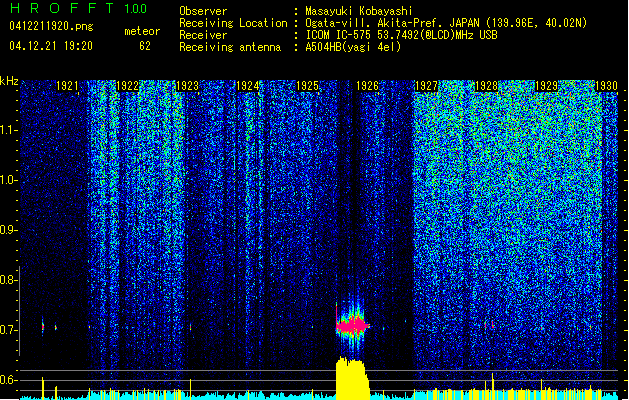The width and height of the screenshot is (629, 400).
Task: Click the 1923 time marker
Action: [x=187, y=86]
